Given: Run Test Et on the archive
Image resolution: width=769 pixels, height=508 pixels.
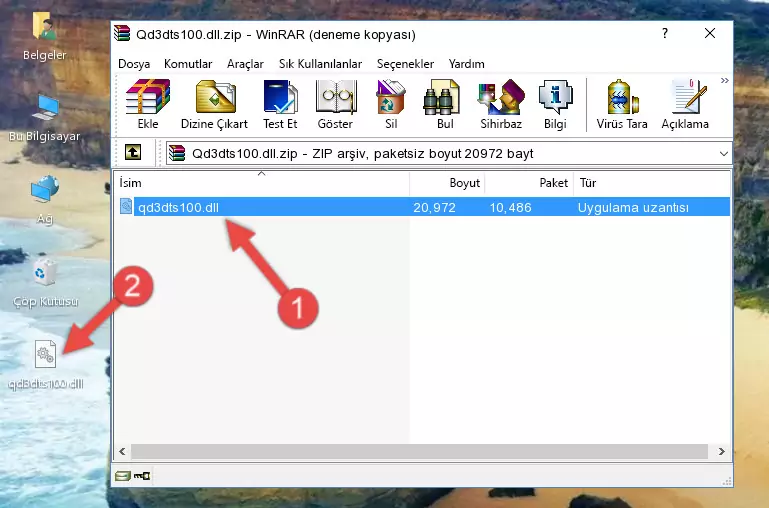Looking at the screenshot, I should [x=280, y=104].
